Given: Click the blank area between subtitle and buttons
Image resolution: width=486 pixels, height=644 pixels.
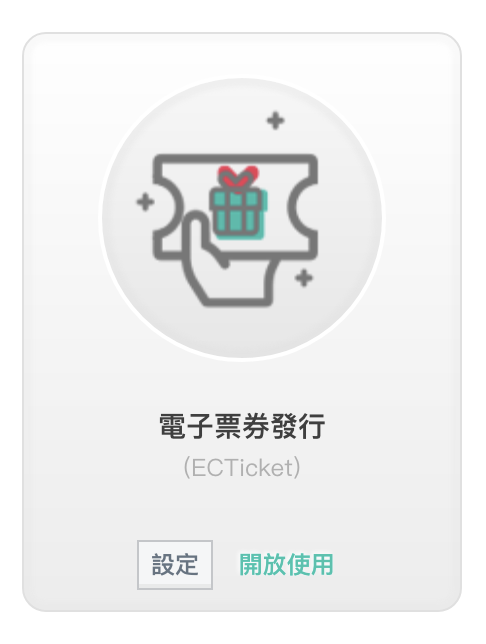Looking at the screenshot, I should [242, 511].
